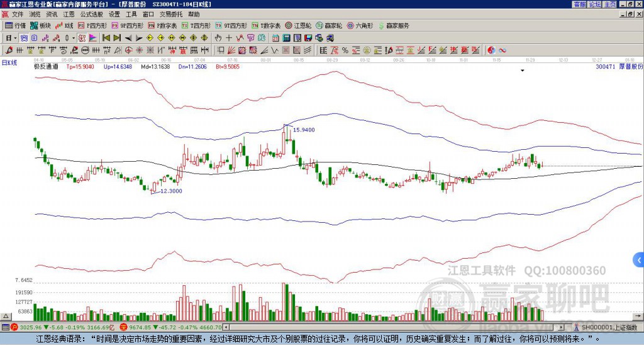Open the calculator icon
The image size is (644, 345).
tap(286, 38)
